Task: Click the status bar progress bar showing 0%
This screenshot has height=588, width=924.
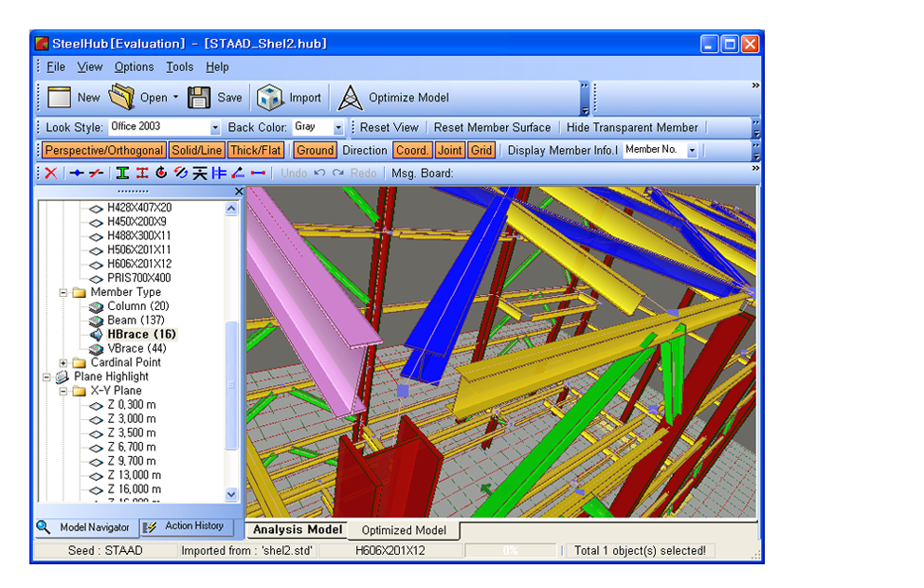Action: 510,551
